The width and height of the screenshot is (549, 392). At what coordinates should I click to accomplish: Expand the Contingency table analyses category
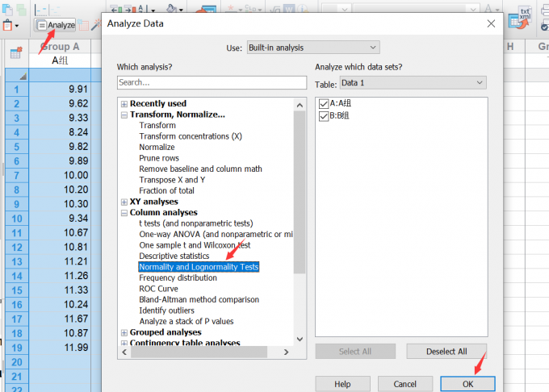pos(124,343)
